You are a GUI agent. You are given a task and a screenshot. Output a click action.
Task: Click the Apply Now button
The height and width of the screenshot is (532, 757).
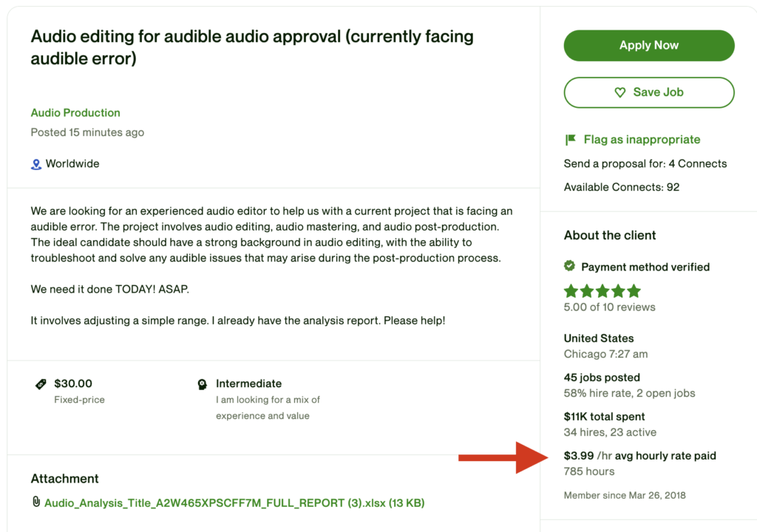pyautogui.click(x=648, y=46)
